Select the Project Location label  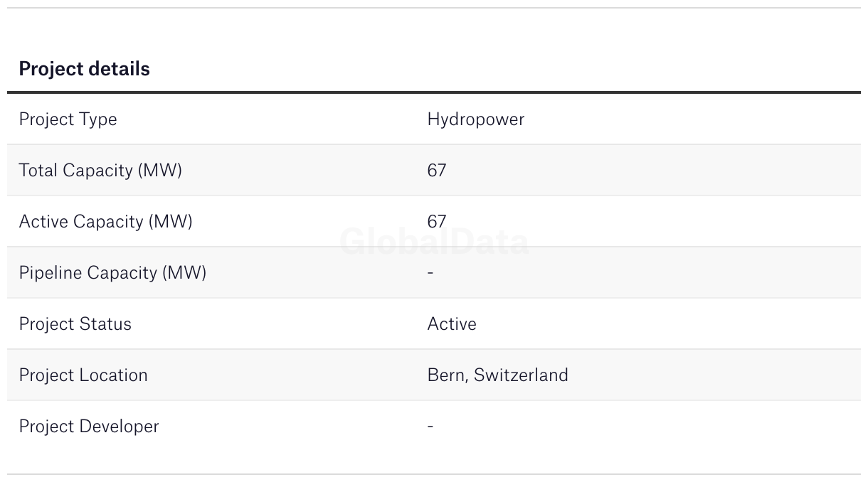(83, 375)
